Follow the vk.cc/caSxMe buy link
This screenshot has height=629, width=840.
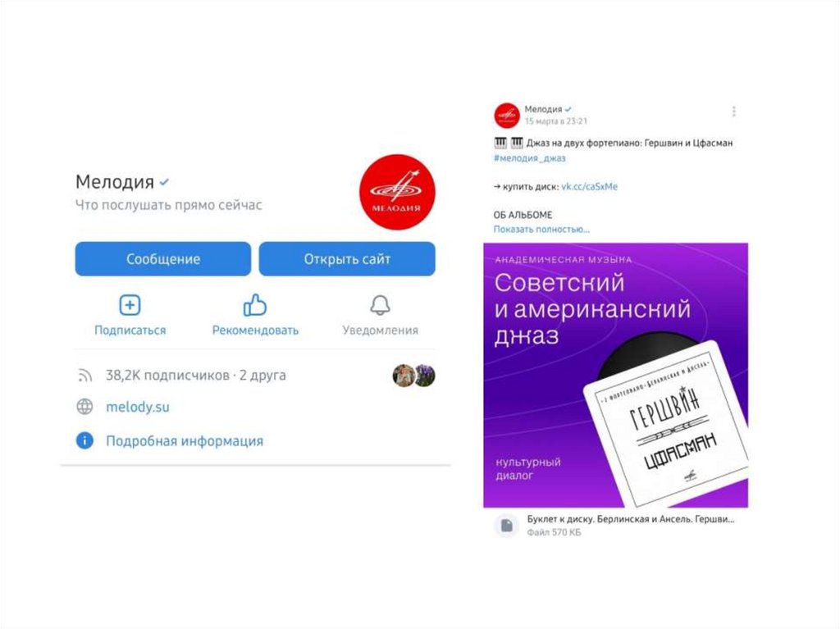tap(589, 186)
